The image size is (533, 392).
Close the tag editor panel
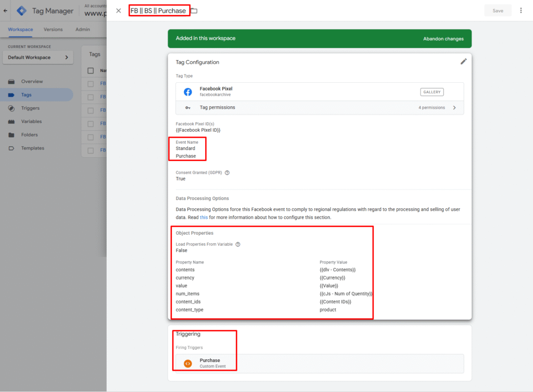tap(118, 10)
